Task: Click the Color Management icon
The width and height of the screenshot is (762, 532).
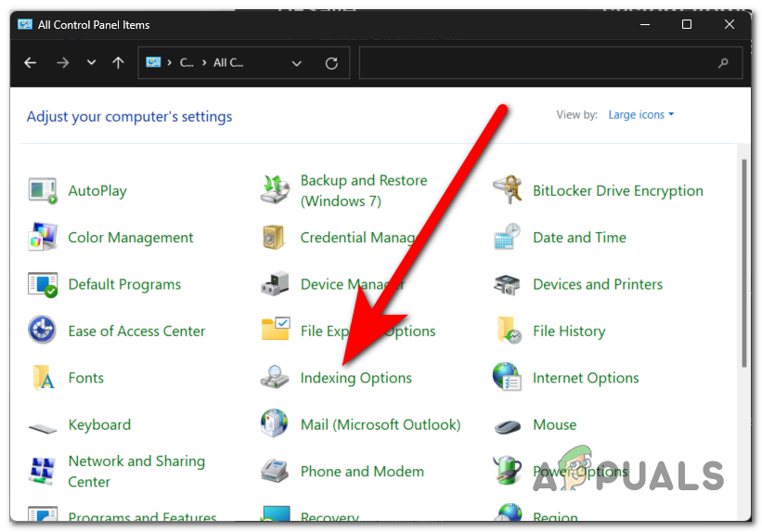Action: 43,238
